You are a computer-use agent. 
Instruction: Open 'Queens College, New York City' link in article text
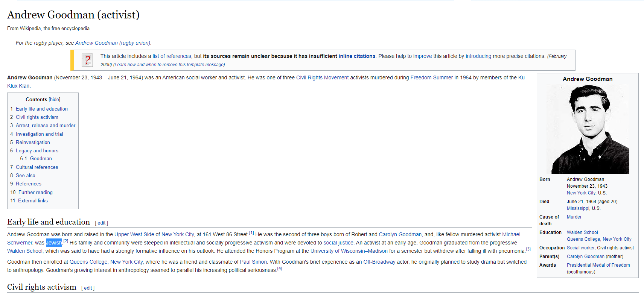106,262
